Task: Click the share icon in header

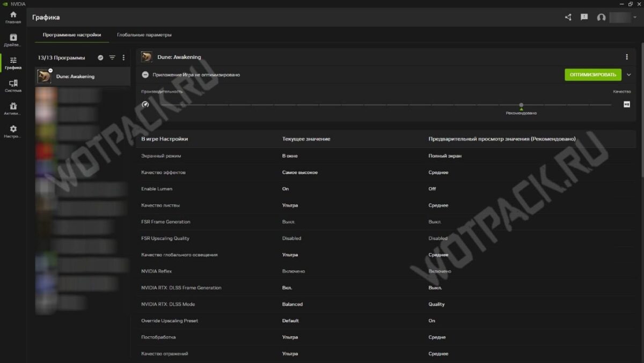Action: 568,17
